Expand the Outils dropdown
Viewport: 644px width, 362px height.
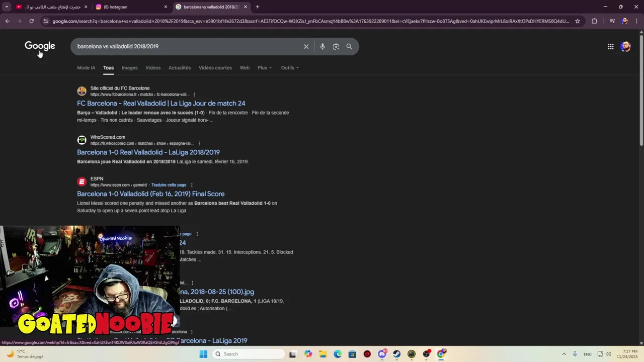tap(290, 68)
